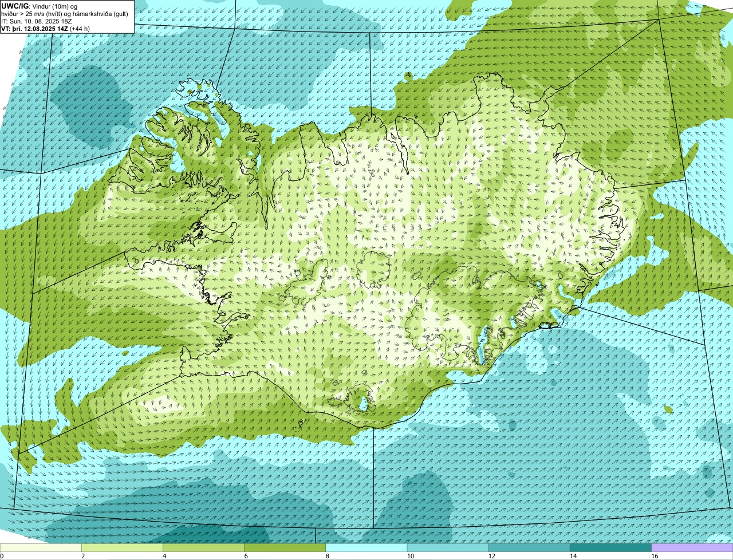Pick the 10–12 m/s light teal legend swatch

(x=448, y=548)
